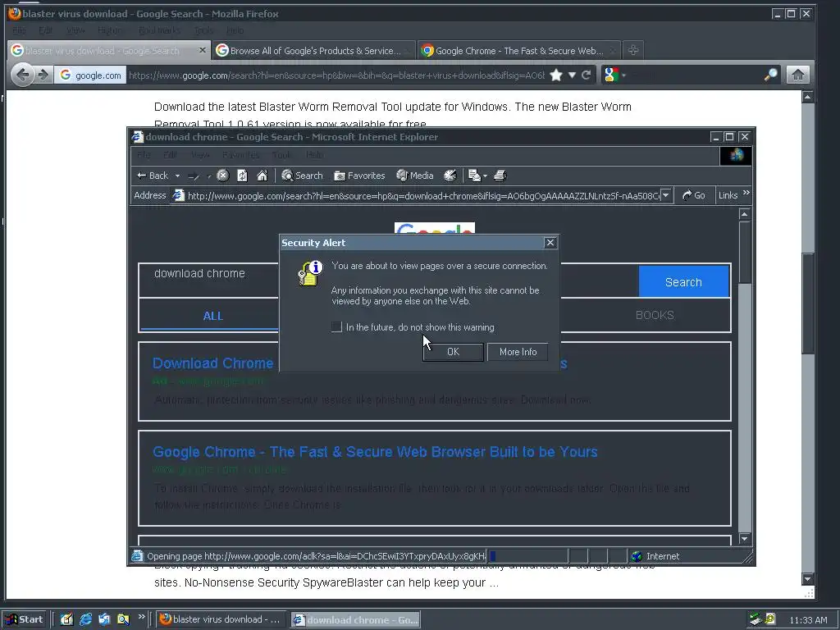
Task: Click the google.com site identity button
Action: coord(90,75)
